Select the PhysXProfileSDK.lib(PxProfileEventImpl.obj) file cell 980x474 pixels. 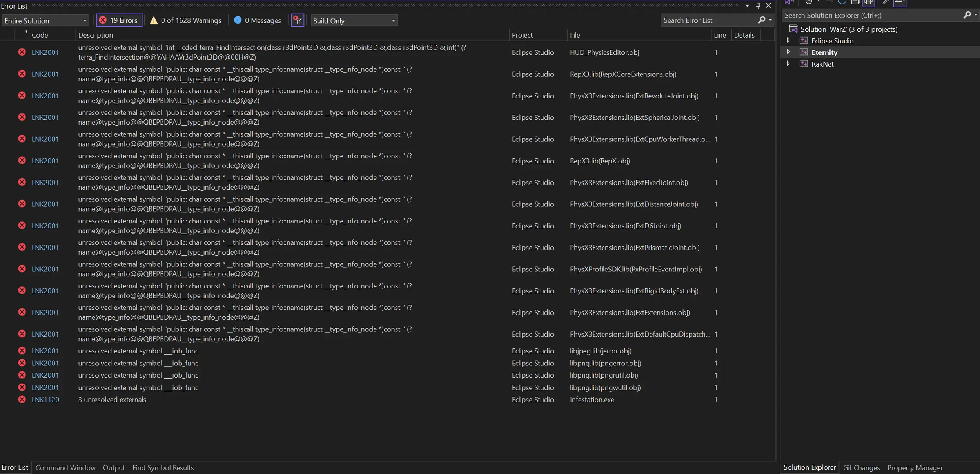coord(636,269)
